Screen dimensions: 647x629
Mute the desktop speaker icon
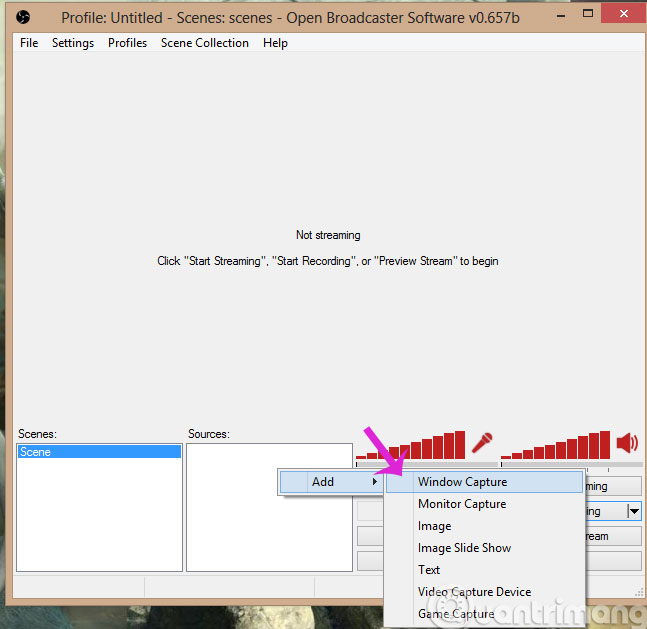[627, 443]
